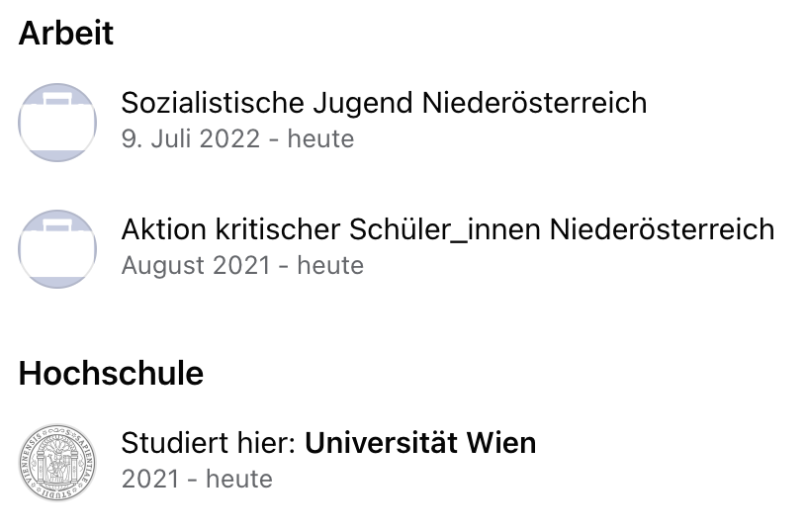Open the Universität Wien seal logo
807x532 pixels.
click(x=57, y=463)
